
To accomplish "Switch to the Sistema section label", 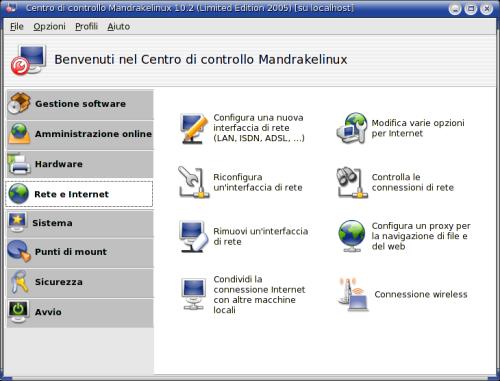I will tap(52, 223).
